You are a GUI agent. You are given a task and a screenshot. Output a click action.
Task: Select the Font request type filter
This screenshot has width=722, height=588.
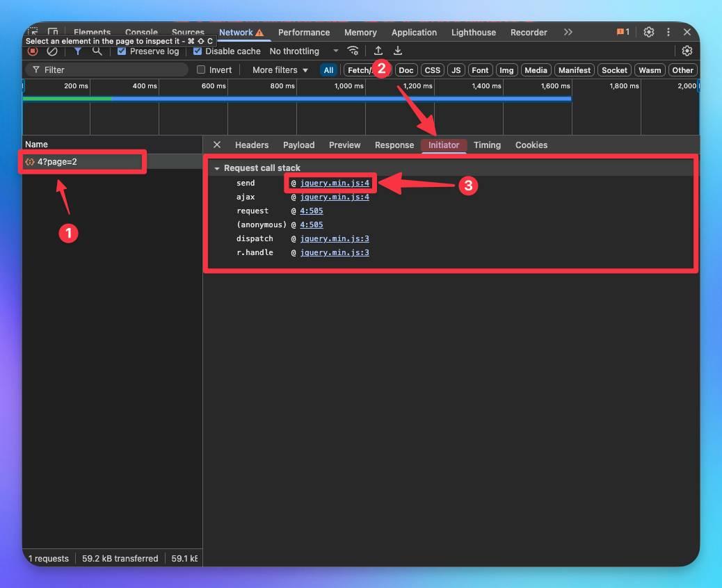[x=480, y=70]
